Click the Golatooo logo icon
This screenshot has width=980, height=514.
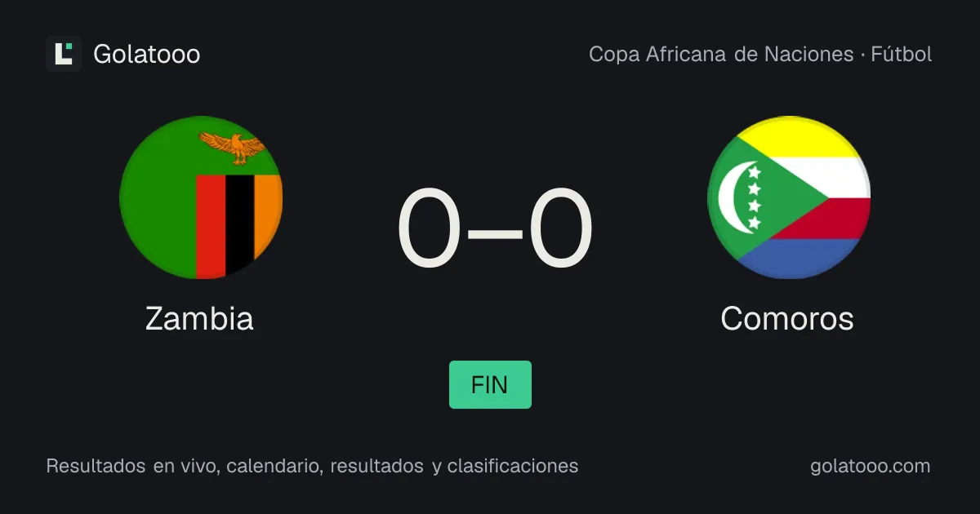click(x=64, y=54)
